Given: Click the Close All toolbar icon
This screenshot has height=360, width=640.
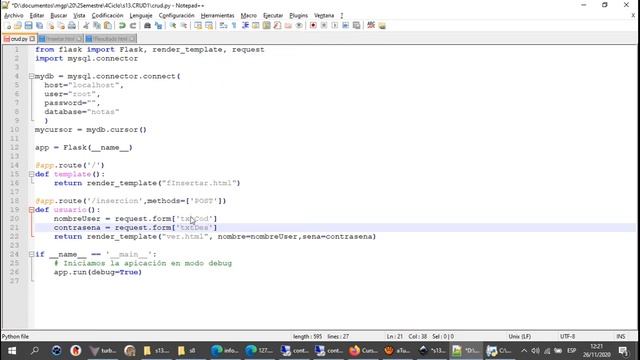Looking at the screenshot, I should pos(61,26).
